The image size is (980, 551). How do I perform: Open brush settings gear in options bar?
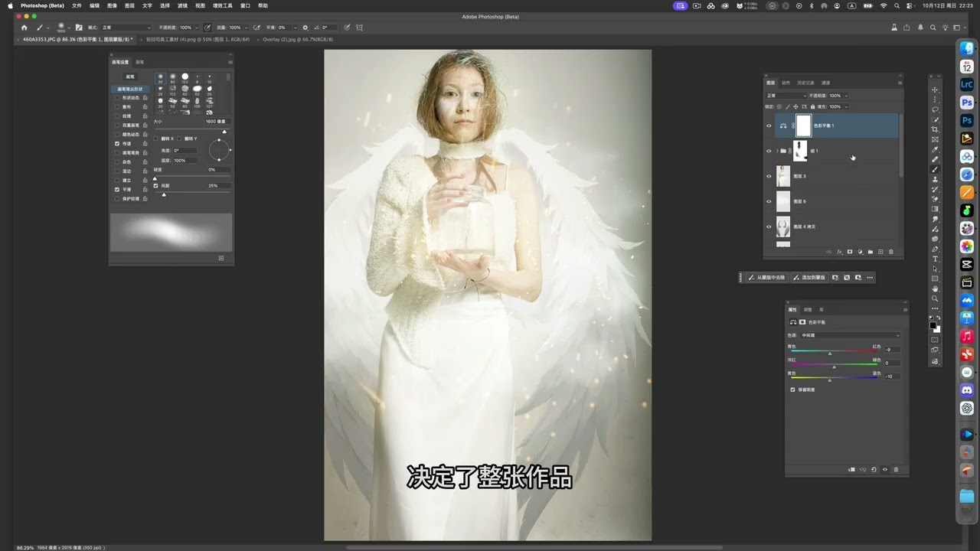tap(305, 28)
